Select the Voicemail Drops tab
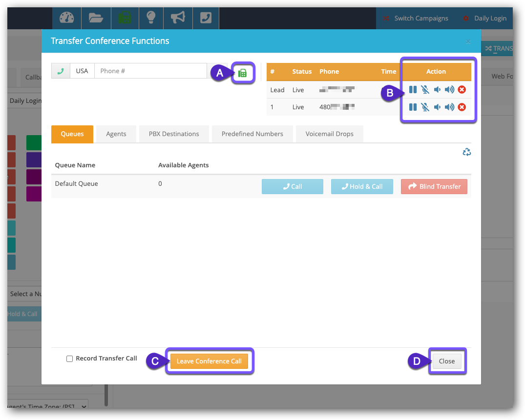 (x=329, y=134)
